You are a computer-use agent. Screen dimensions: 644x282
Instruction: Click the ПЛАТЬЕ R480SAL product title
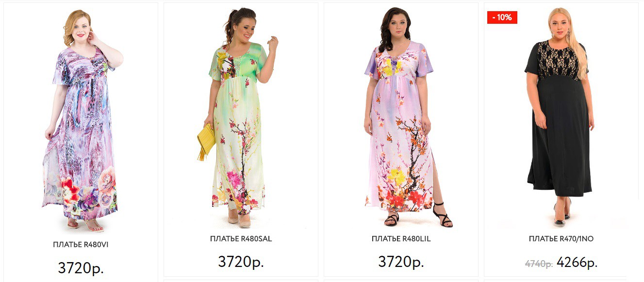pyautogui.click(x=241, y=239)
